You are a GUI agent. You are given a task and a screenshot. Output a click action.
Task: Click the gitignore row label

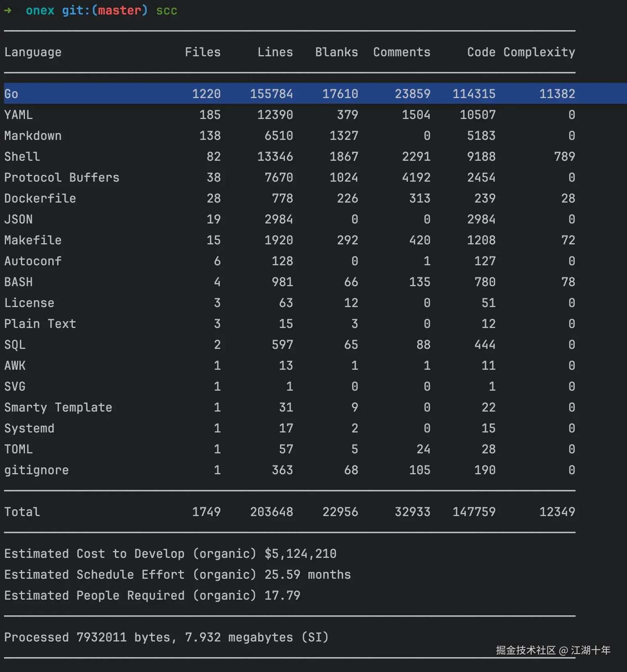37,470
